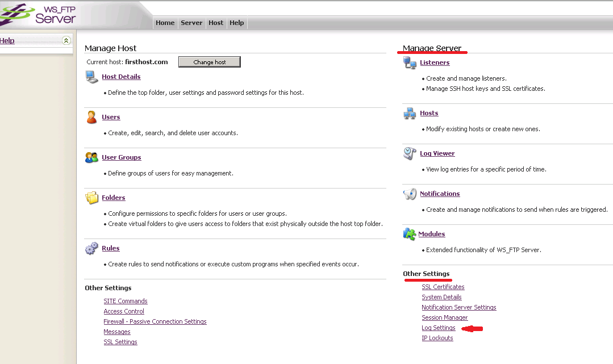Open Firewall - Passive Connection Settings
The width and height of the screenshot is (613, 364).
pos(155,321)
